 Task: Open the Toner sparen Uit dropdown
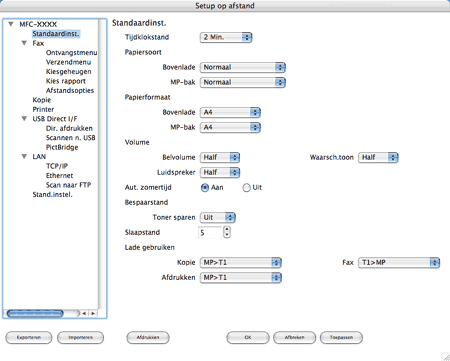click(x=218, y=218)
